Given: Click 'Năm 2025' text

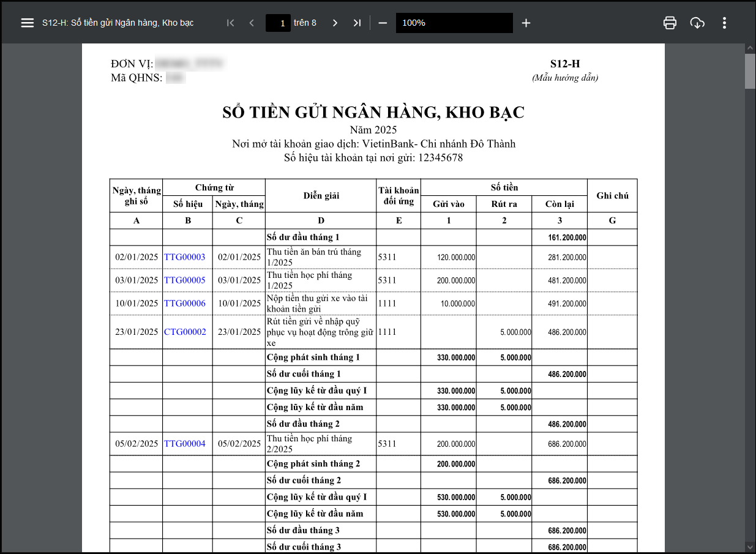Looking at the screenshot, I should [373, 130].
